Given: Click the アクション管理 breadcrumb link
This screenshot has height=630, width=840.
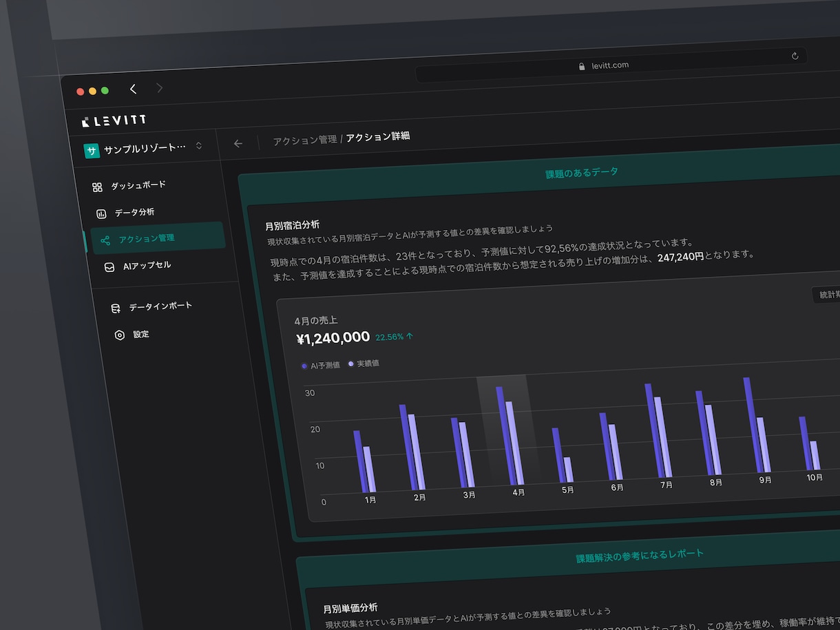Looking at the screenshot, I should coord(305,140).
